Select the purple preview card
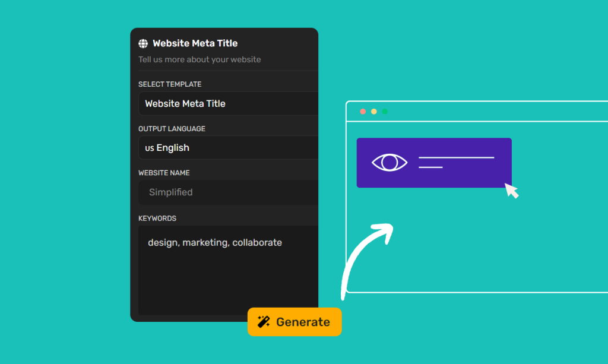The image size is (608, 364). [433, 178]
